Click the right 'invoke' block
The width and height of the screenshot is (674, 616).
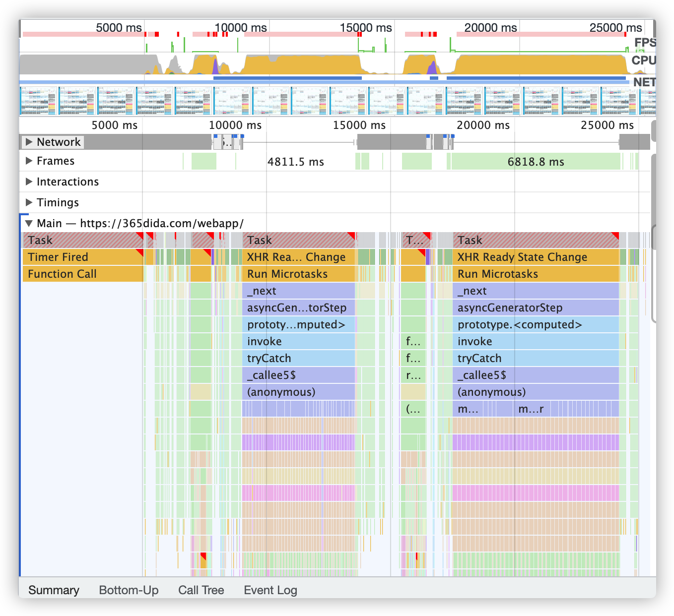[x=536, y=341]
